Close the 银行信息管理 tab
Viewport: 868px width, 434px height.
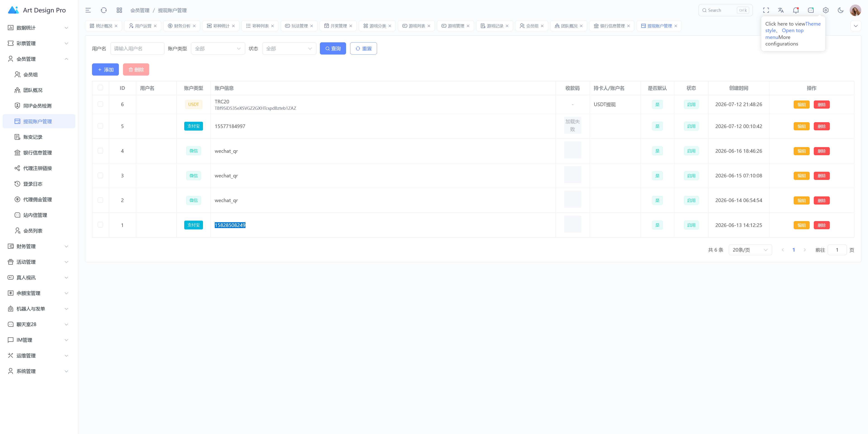click(628, 26)
